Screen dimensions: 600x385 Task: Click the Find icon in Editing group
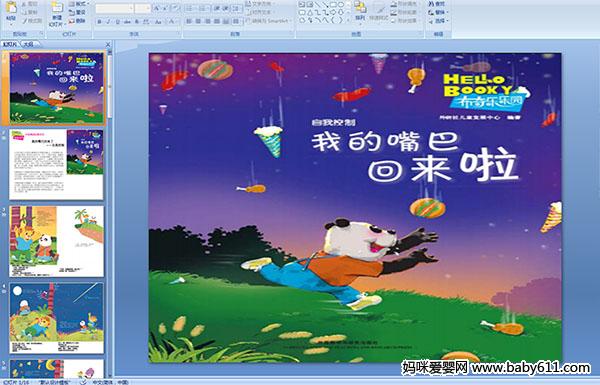(x=437, y=4)
